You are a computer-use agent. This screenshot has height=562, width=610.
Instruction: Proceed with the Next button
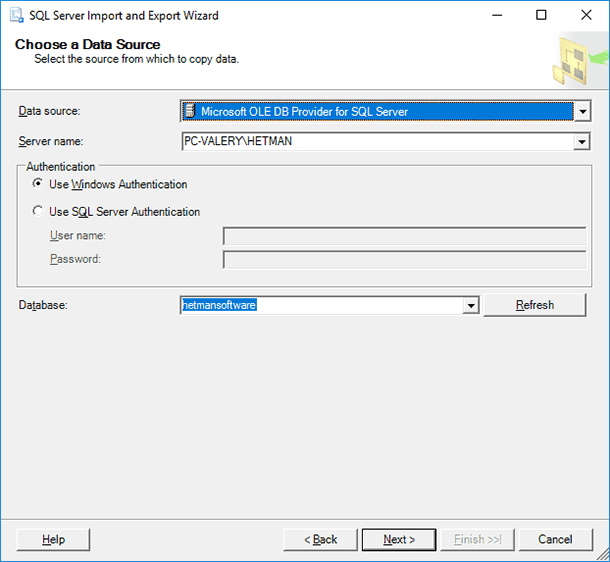399,539
